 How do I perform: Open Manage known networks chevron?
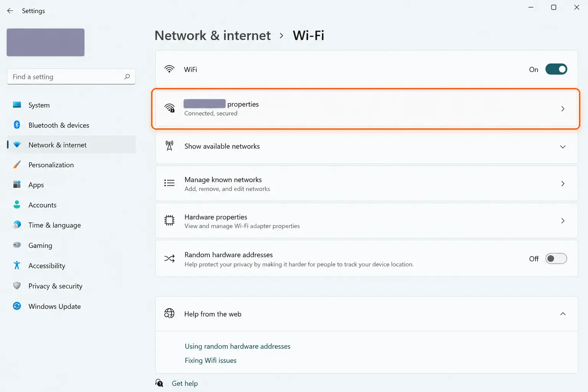pos(563,184)
